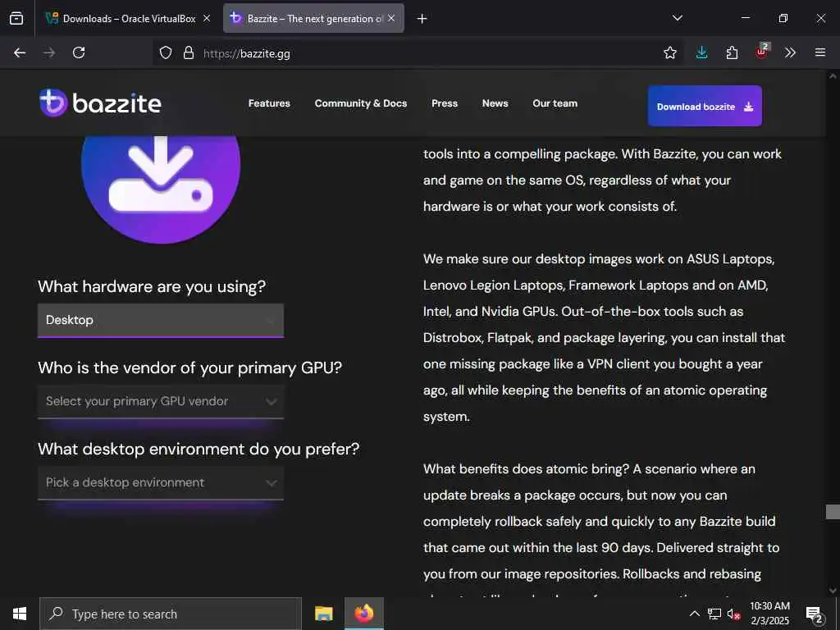Click the scrollbar up arrow
This screenshot has width=840, height=630.
coord(833,76)
